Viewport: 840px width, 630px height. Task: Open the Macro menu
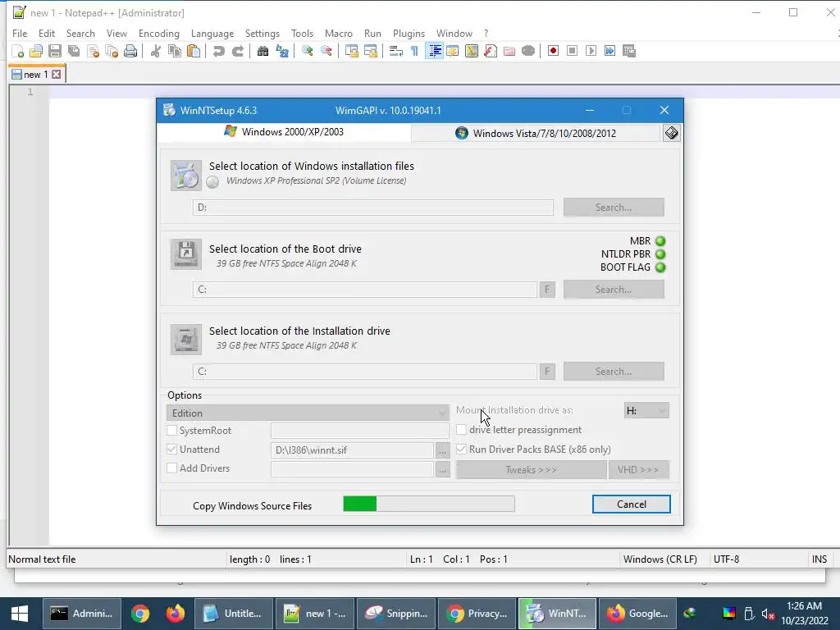click(339, 33)
